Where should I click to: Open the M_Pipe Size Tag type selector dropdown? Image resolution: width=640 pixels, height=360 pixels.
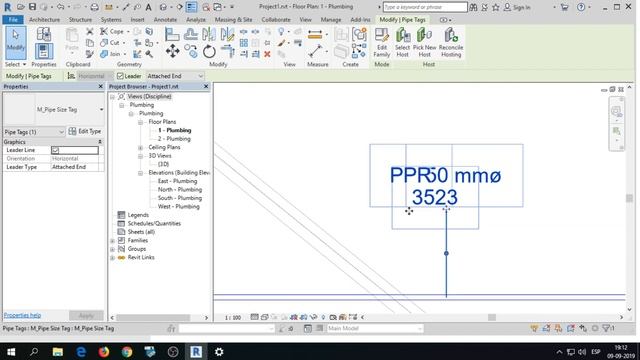(101, 109)
